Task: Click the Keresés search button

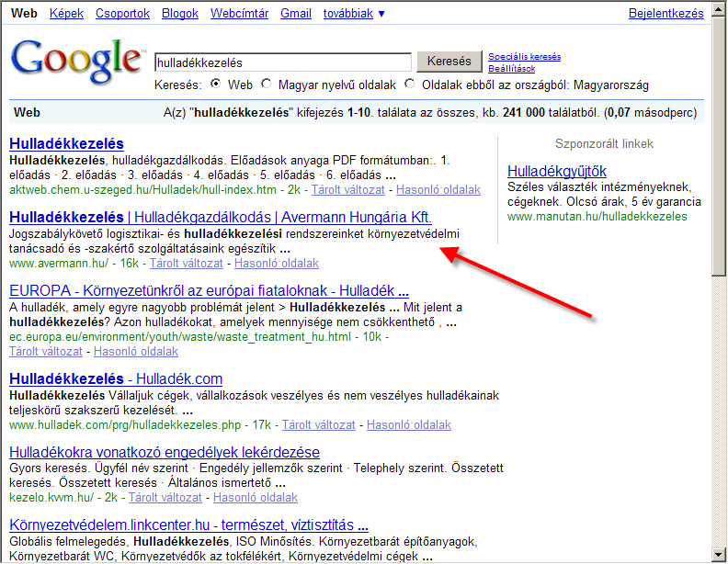Action: [x=449, y=62]
